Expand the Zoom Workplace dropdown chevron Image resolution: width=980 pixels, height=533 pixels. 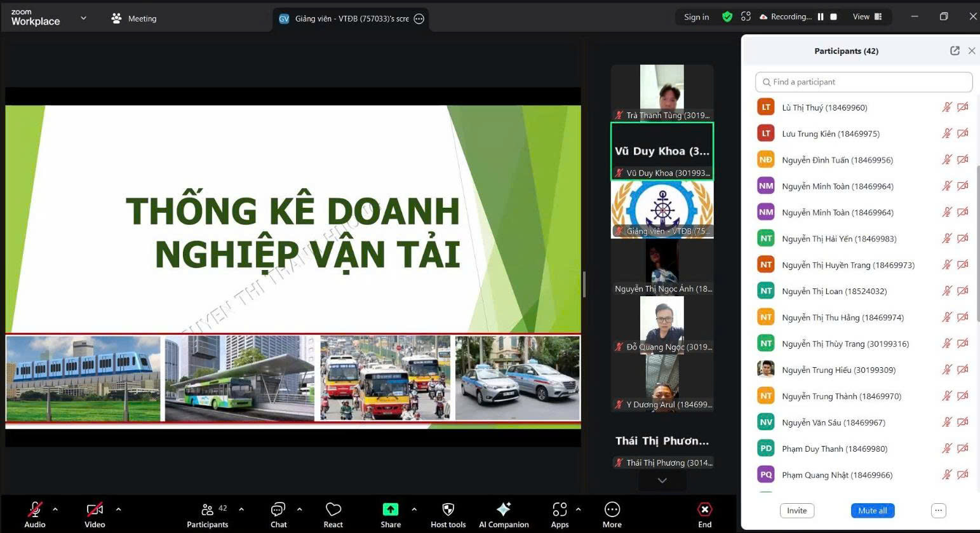[x=83, y=18]
